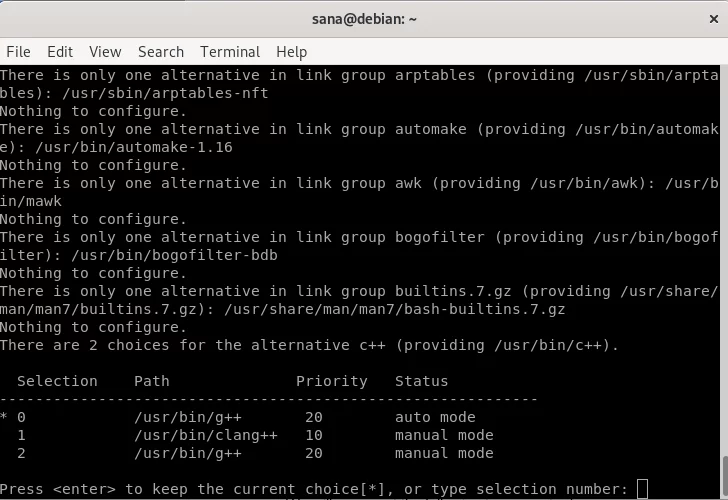728x500 pixels.
Task: Open the Edit menu
Action: (x=60, y=52)
